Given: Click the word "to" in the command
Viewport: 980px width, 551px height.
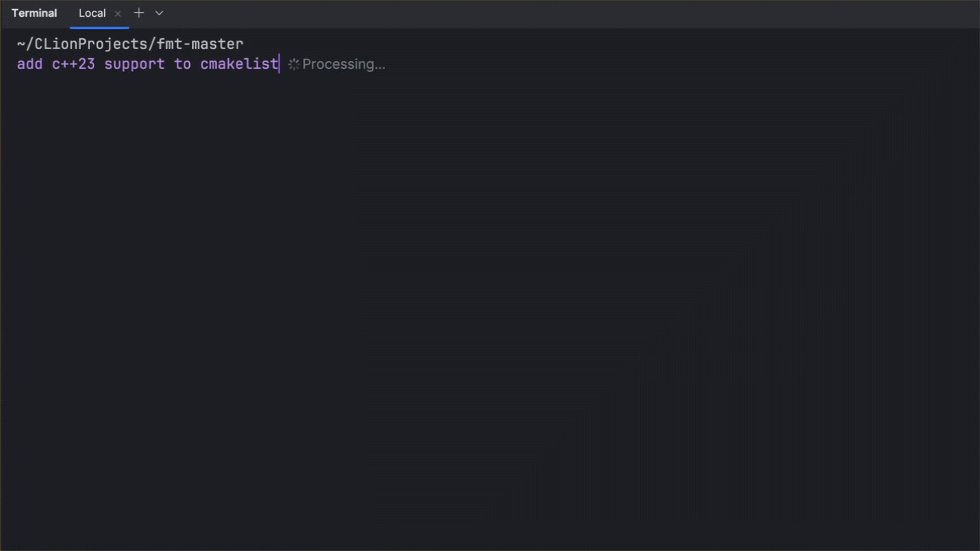Looking at the screenshot, I should click(182, 64).
